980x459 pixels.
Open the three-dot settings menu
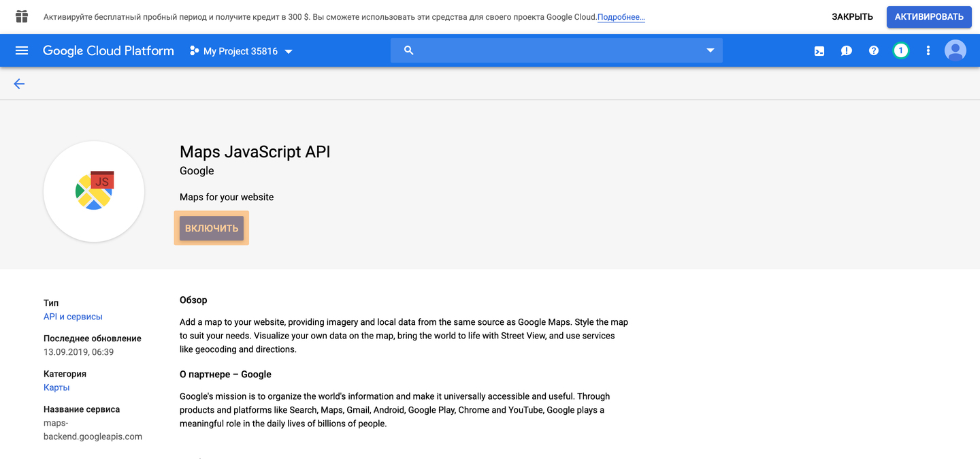coord(928,51)
